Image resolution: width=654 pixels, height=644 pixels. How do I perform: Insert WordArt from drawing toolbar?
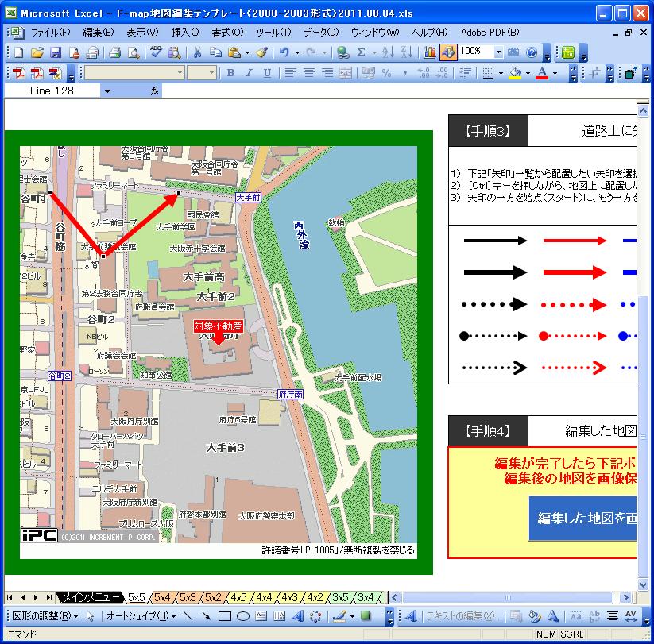pos(298,615)
